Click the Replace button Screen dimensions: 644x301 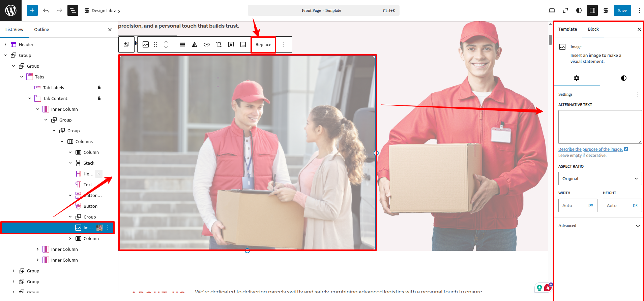click(x=263, y=44)
